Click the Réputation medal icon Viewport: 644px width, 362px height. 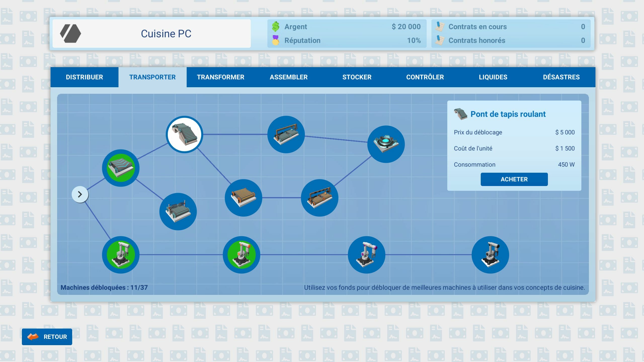(x=276, y=40)
